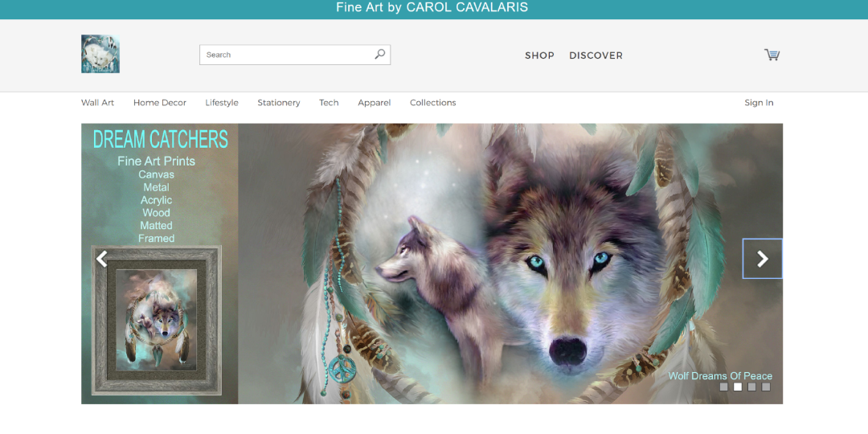The image size is (868, 434).
Task: Click the Fine Art Prints text
Action: (156, 161)
